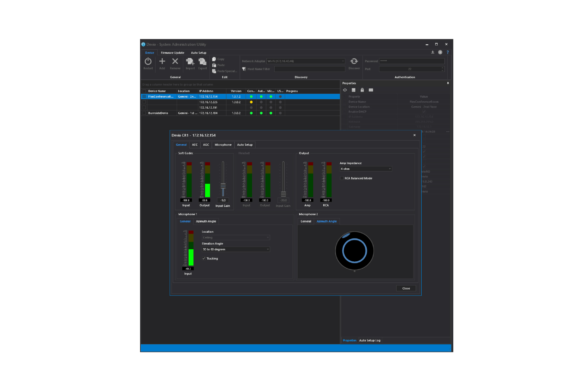This screenshot has width=575, height=392.
Task: Expand the Elevation Angle dropdown
Action: click(x=236, y=249)
